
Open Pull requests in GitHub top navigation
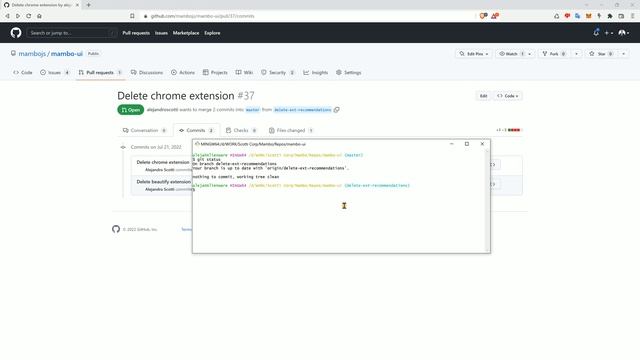(136, 33)
